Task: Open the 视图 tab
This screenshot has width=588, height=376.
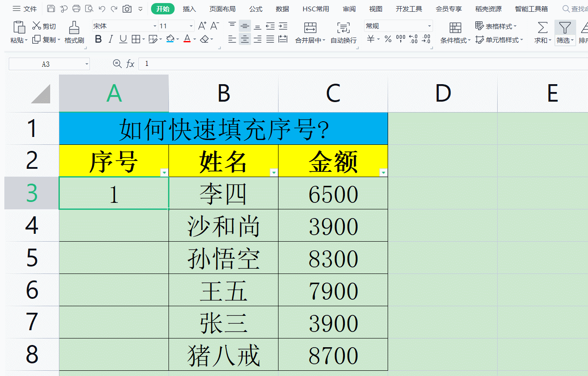Action: (375, 9)
